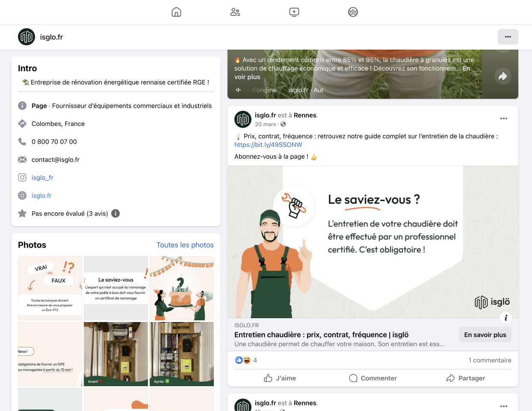Viewport: 532px width, 411px height.
Task: Share the post with Partager
Action: pos(466,378)
